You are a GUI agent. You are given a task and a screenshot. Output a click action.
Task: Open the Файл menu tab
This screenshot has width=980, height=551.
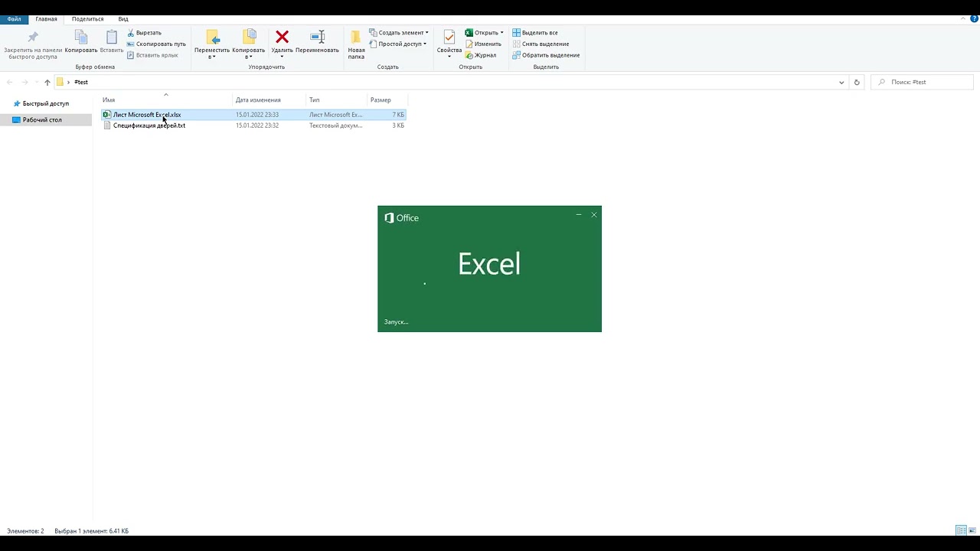coord(14,19)
